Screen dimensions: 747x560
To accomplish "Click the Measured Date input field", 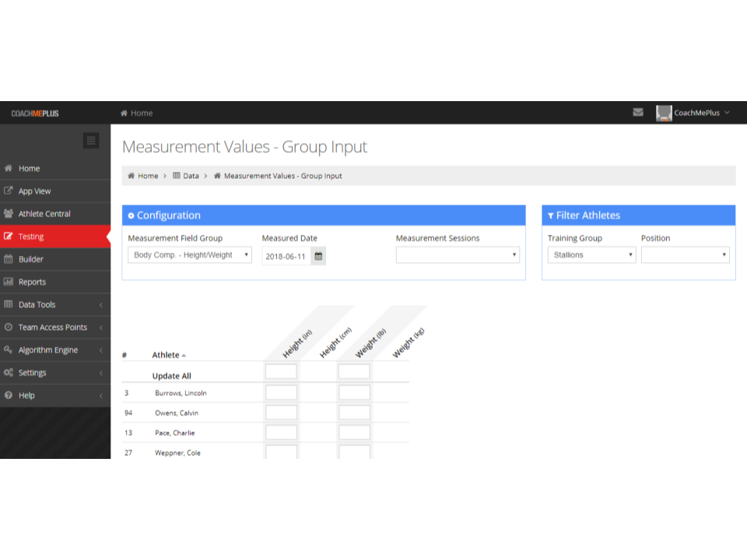I will [x=286, y=256].
